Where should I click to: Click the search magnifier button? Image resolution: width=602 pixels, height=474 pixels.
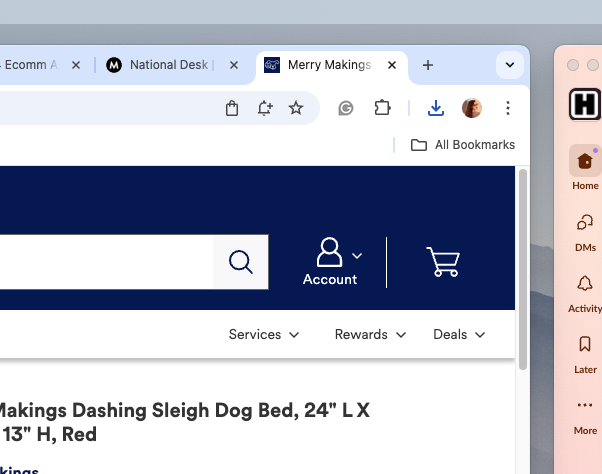click(x=240, y=262)
